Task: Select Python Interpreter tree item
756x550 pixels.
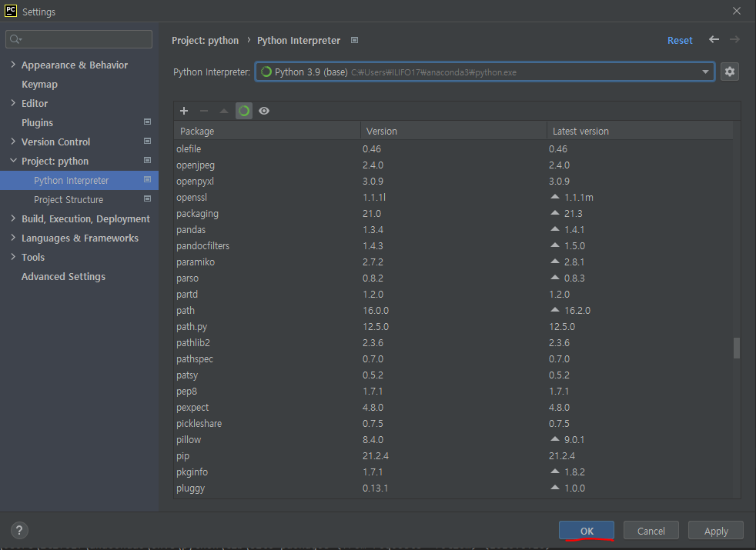Action: point(79,180)
